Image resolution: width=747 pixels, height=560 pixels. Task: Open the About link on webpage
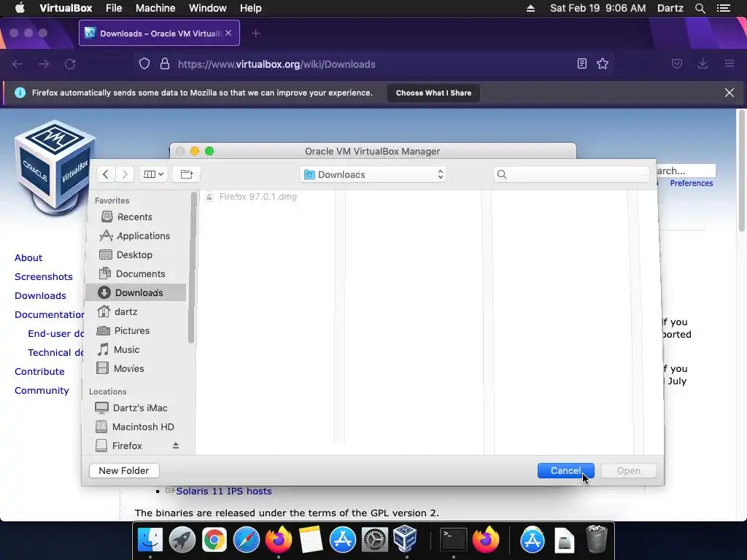(x=28, y=257)
